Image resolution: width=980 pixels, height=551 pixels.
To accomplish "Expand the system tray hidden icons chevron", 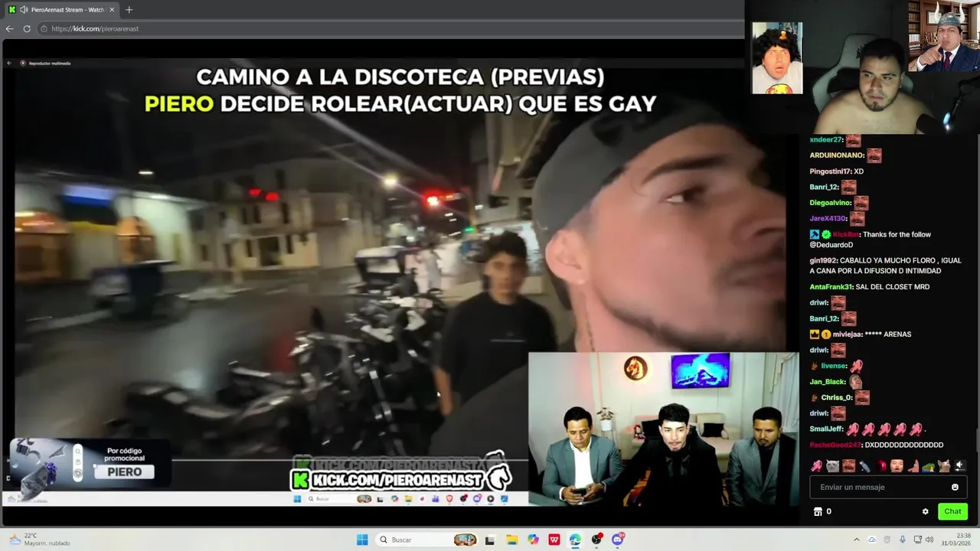I will [857, 540].
